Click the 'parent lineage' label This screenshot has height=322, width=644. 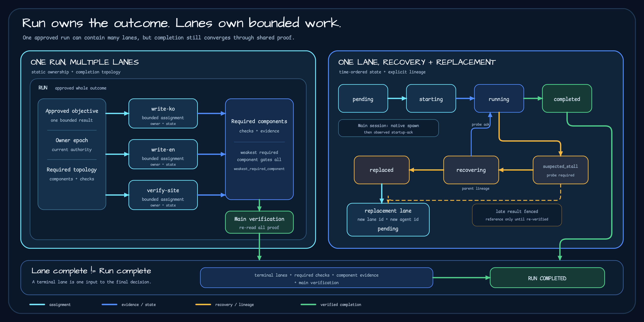tap(475, 189)
